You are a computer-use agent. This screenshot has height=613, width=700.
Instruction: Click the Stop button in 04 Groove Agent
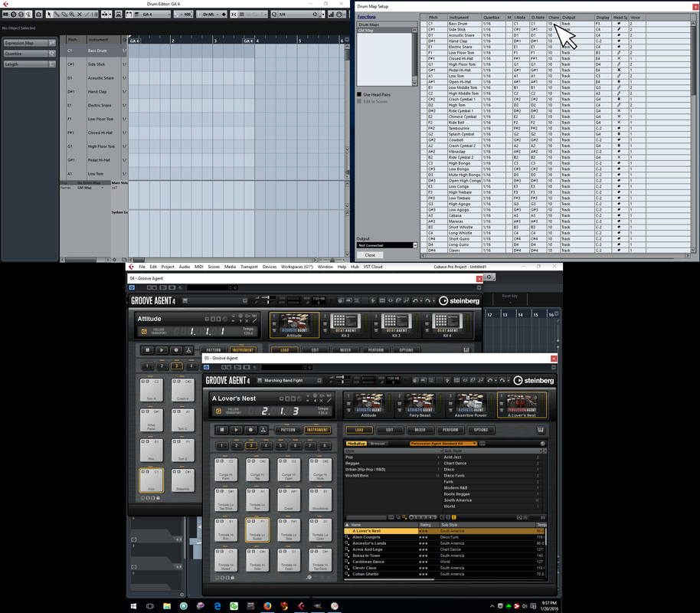pyautogui.click(x=147, y=350)
